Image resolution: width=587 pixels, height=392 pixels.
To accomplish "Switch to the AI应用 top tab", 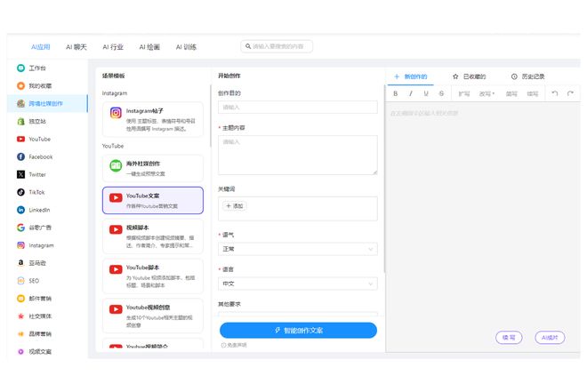I will pyautogui.click(x=40, y=47).
